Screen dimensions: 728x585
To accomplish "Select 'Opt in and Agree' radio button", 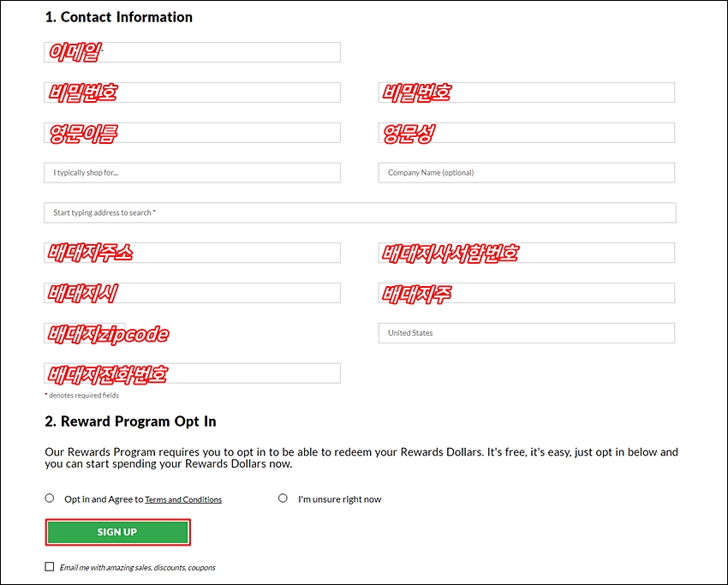I will [x=50, y=498].
